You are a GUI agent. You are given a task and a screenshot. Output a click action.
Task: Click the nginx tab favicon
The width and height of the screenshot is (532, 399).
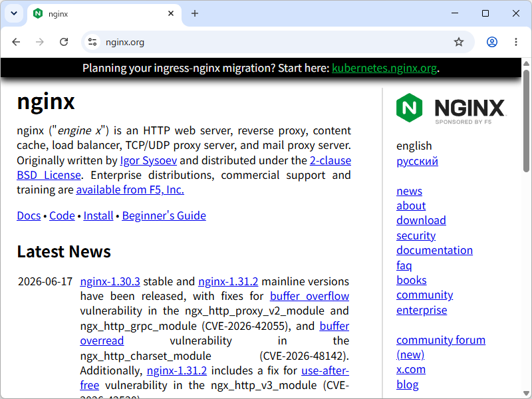(38, 13)
